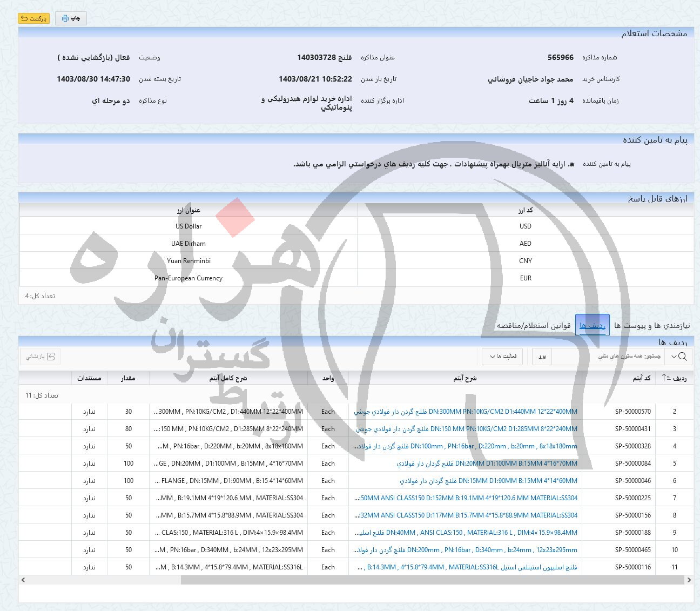The height and width of the screenshot is (611, 700).
Task: Click the printer icon on the چاپ button
Action: point(65,18)
